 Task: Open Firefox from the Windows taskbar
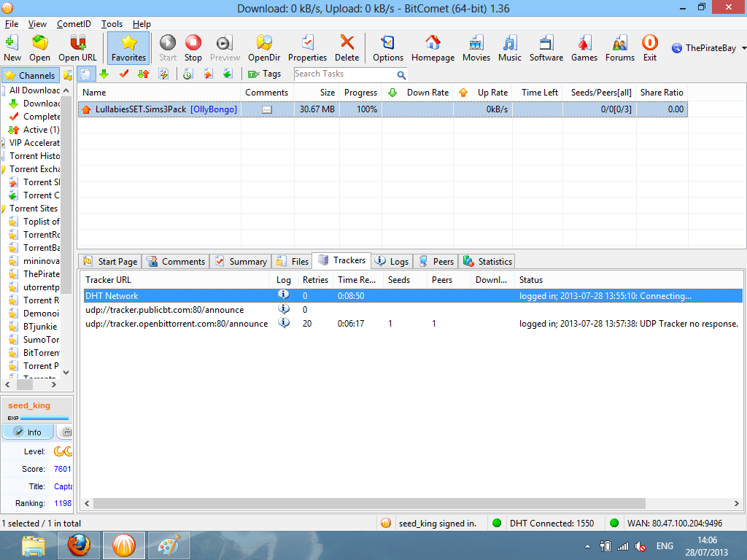click(79, 545)
